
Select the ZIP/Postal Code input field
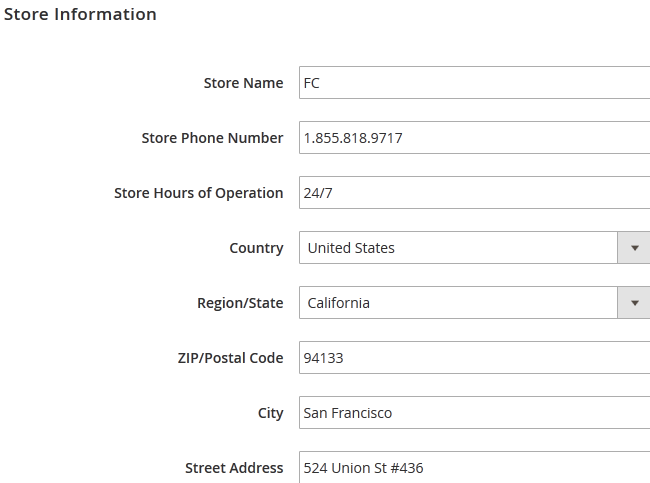point(474,358)
